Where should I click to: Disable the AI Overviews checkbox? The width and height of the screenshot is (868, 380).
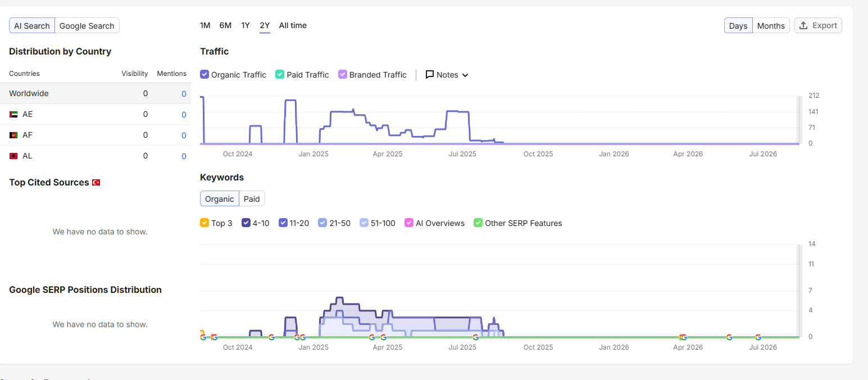coord(409,223)
